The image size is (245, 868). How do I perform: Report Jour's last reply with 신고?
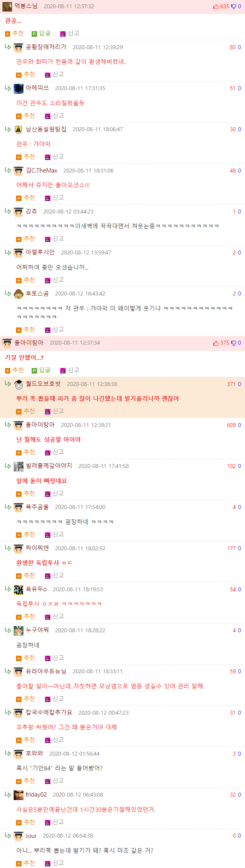coord(54,863)
